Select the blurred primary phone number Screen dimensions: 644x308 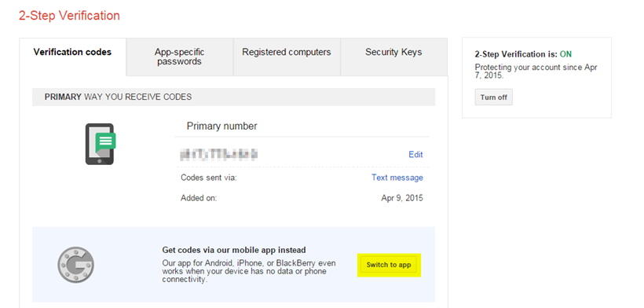219,155
